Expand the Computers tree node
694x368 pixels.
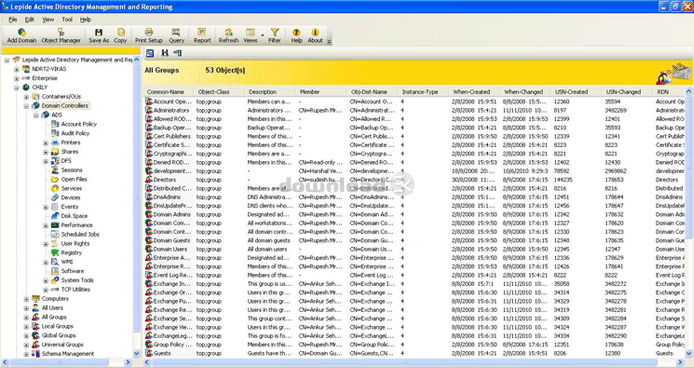[x=26, y=299]
